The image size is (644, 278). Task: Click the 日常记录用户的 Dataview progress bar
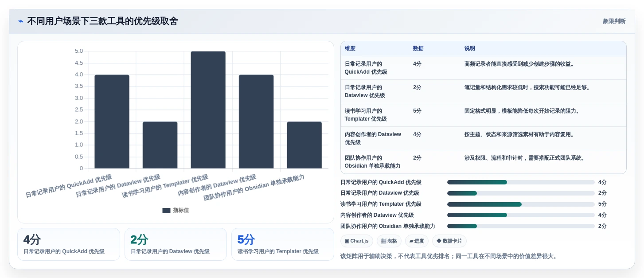[x=521, y=193]
